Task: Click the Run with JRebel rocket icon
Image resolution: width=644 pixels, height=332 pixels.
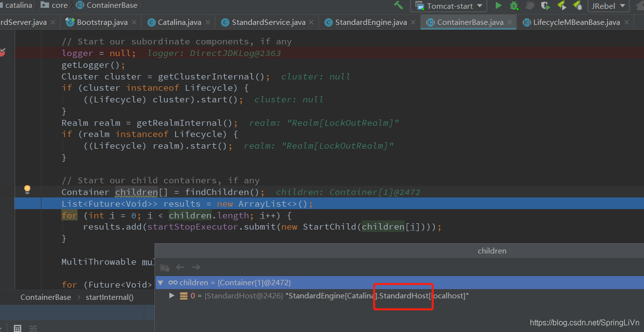Action: point(562,6)
